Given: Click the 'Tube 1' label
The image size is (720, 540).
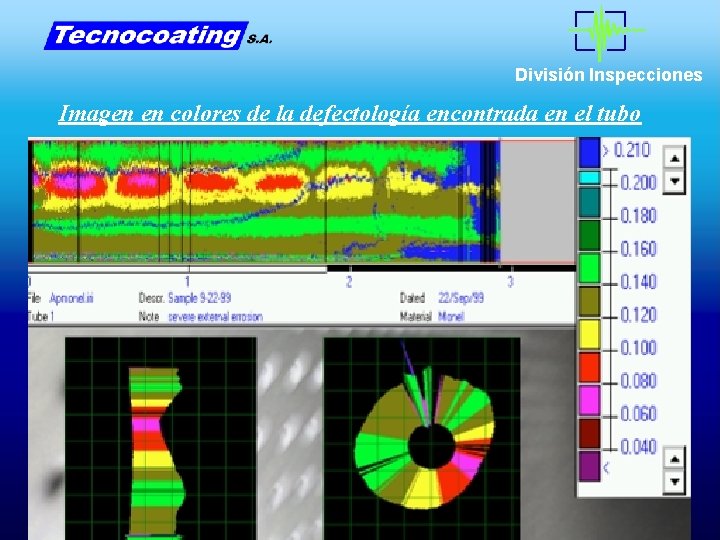Looking at the screenshot, I should click(41, 316).
